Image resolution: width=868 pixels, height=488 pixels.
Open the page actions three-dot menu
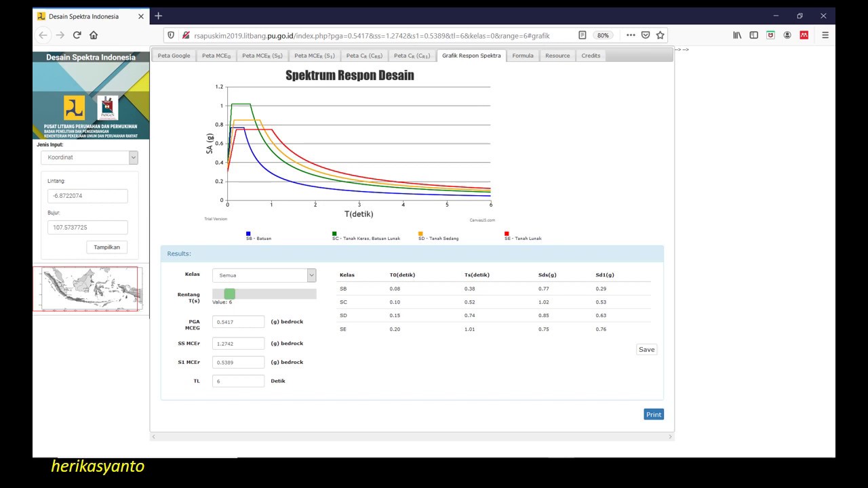(631, 35)
